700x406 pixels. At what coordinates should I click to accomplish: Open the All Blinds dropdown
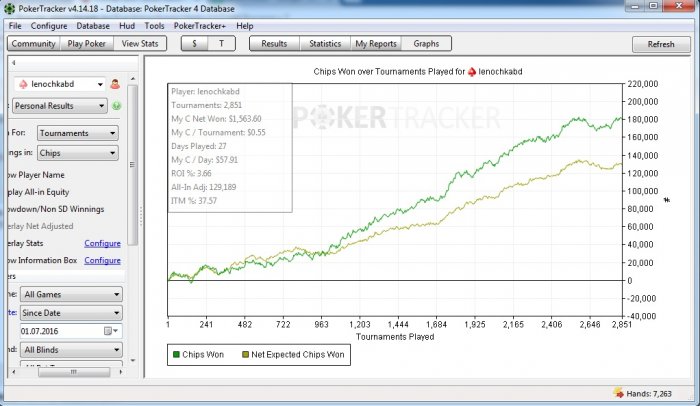(71, 350)
